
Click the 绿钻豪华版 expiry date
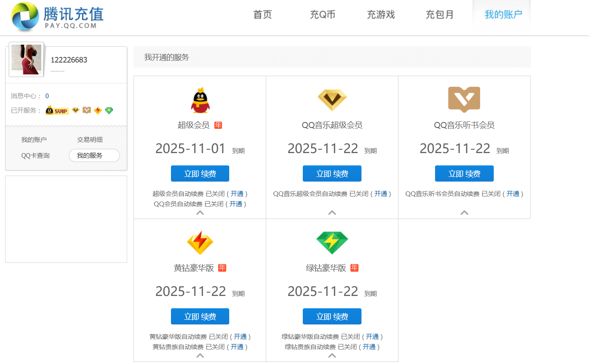pos(323,291)
